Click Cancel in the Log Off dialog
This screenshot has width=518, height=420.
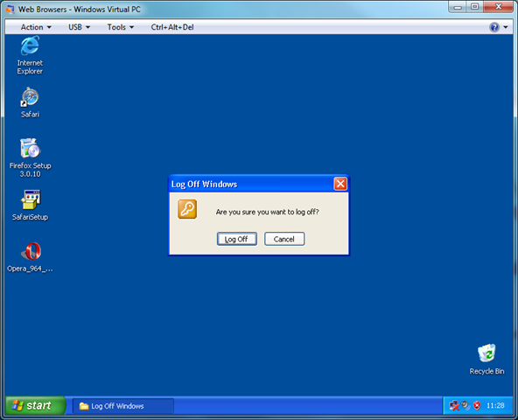pyautogui.click(x=284, y=239)
